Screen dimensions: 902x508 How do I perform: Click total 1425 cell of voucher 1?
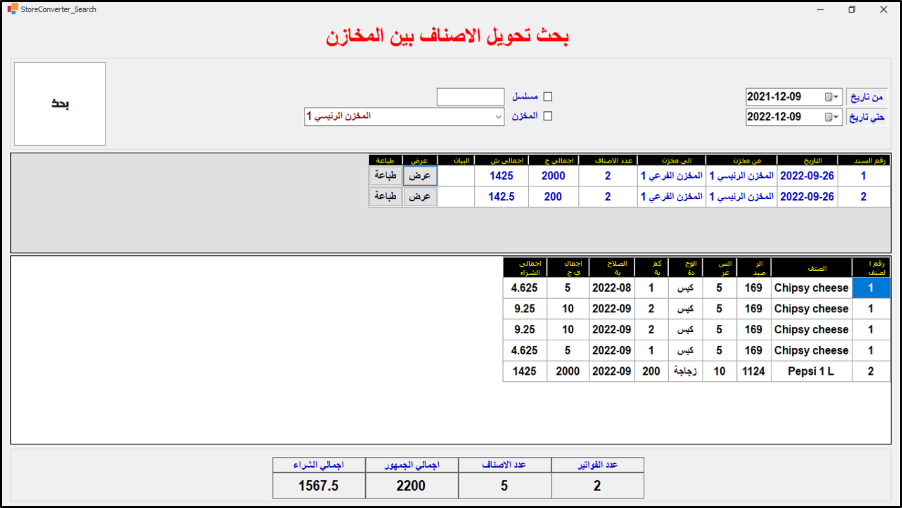(x=501, y=175)
